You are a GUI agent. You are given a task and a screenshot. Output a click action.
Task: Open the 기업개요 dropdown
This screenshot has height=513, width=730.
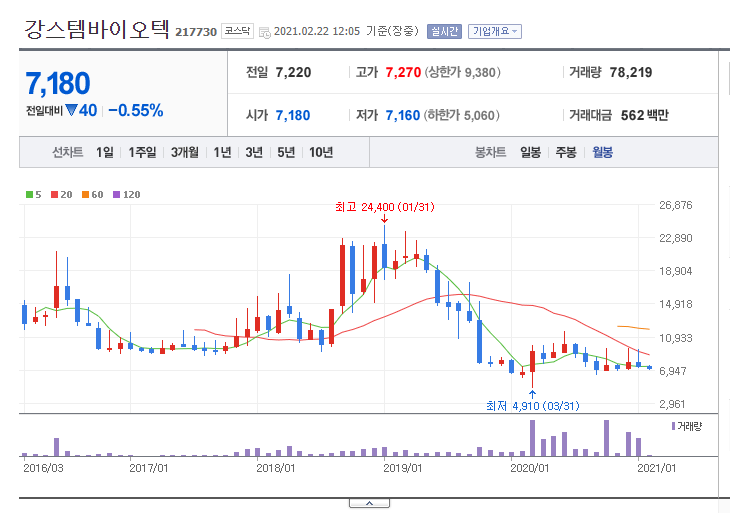click(494, 31)
